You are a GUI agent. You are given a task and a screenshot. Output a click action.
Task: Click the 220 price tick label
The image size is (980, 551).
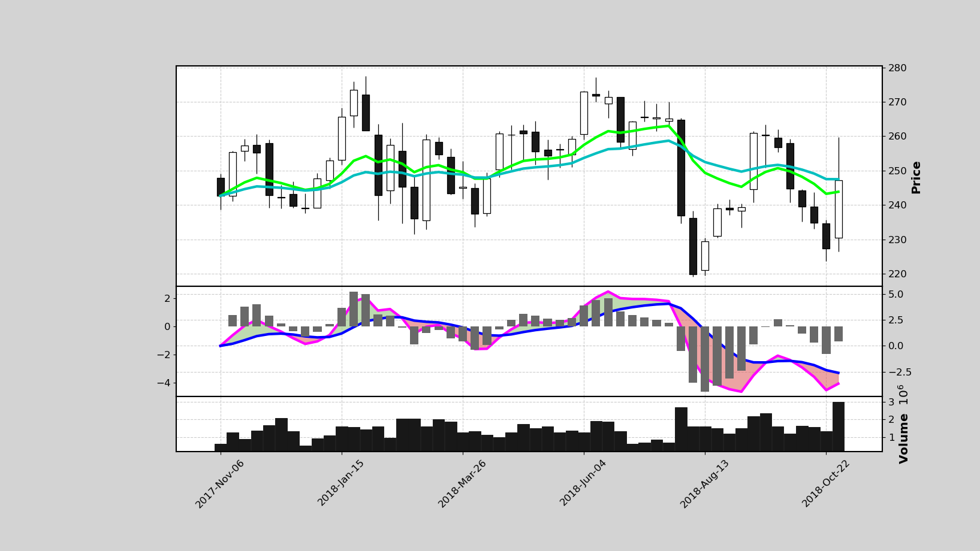coord(898,274)
